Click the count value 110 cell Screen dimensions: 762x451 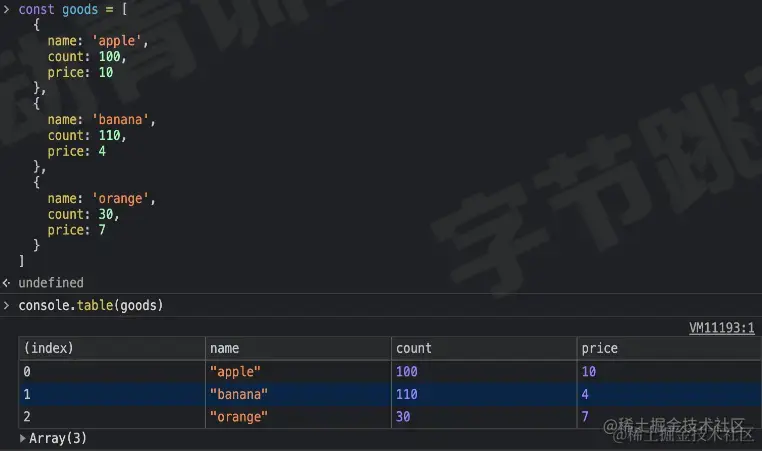(407, 394)
